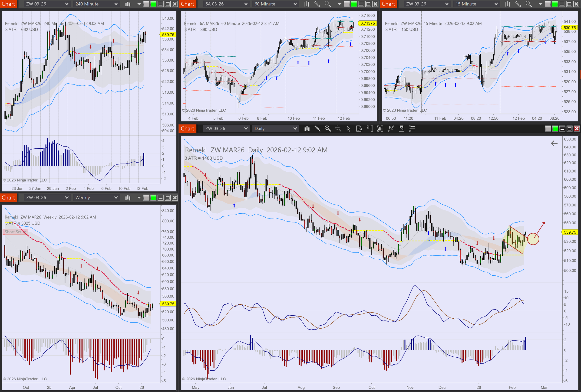Click the Short Setup label on Weekly chart

[15, 232]
